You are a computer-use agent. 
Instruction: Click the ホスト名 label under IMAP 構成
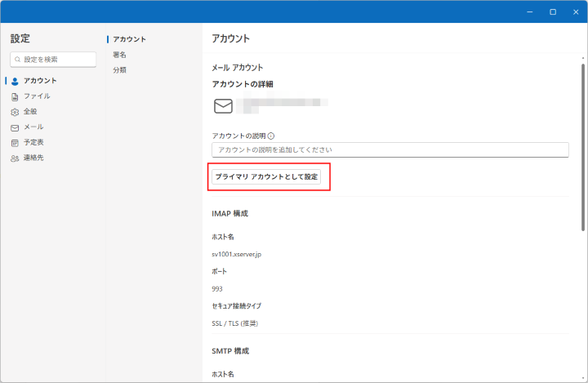[x=223, y=237]
